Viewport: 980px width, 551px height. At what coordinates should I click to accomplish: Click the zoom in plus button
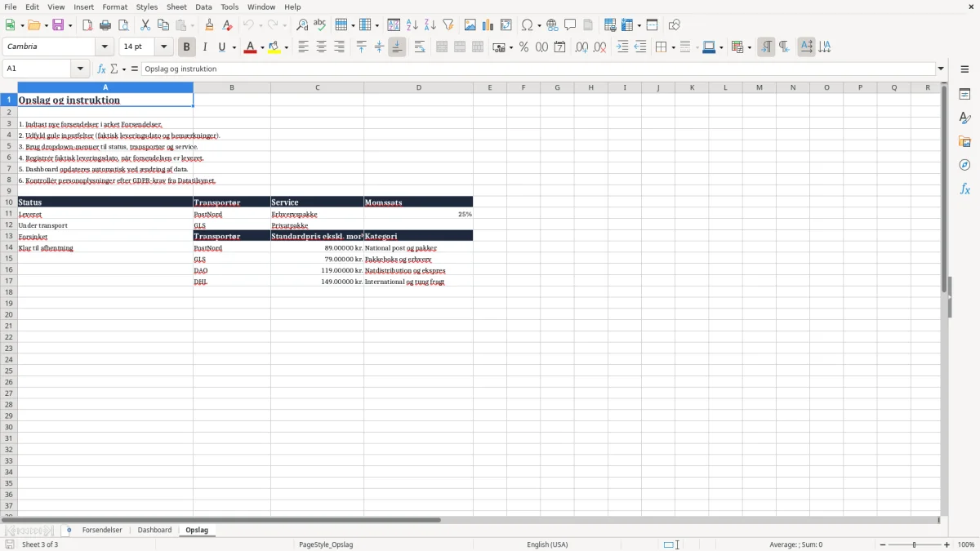click(947, 544)
